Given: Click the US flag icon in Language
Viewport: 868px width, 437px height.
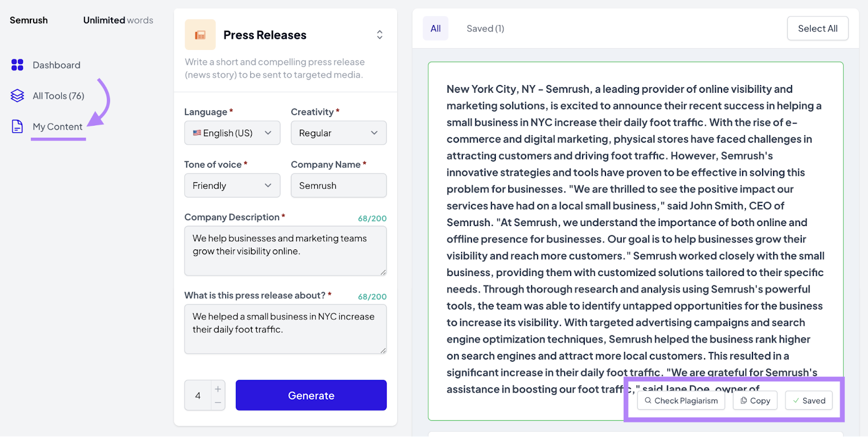Looking at the screenshot, I should click(x=197, y=133).
